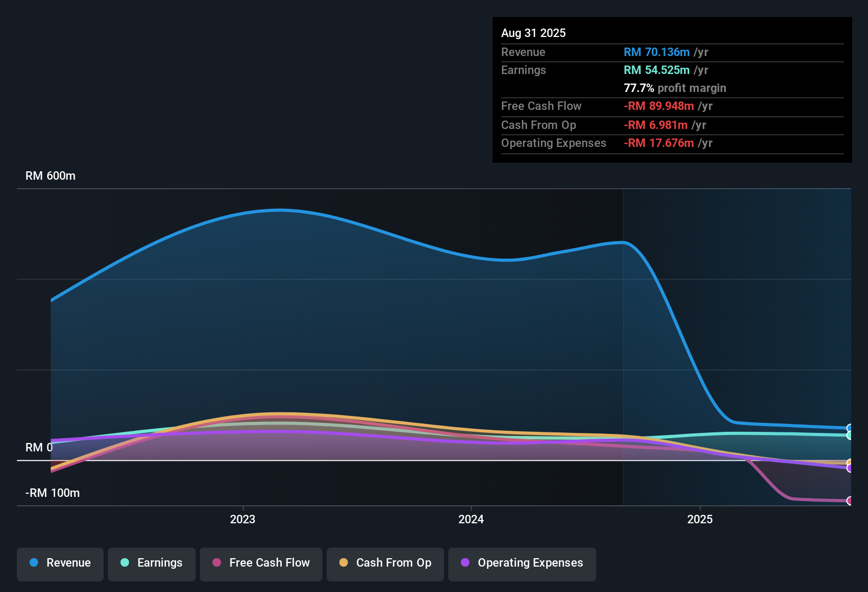Click the RM 70.136m revenue value
This screenshot has width=868, height=592.
click(x=657, y=52)
